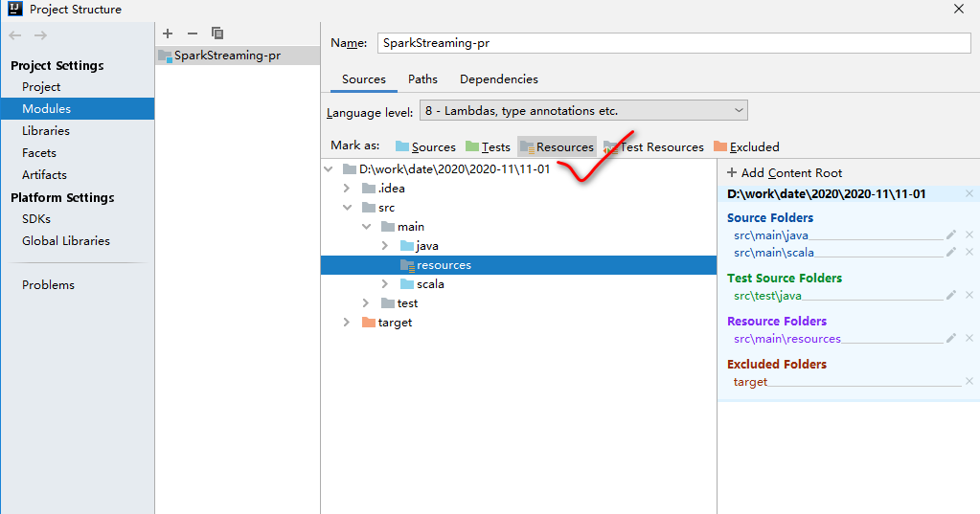
Task: Mark folder as Sources
Action: (425, 146)
